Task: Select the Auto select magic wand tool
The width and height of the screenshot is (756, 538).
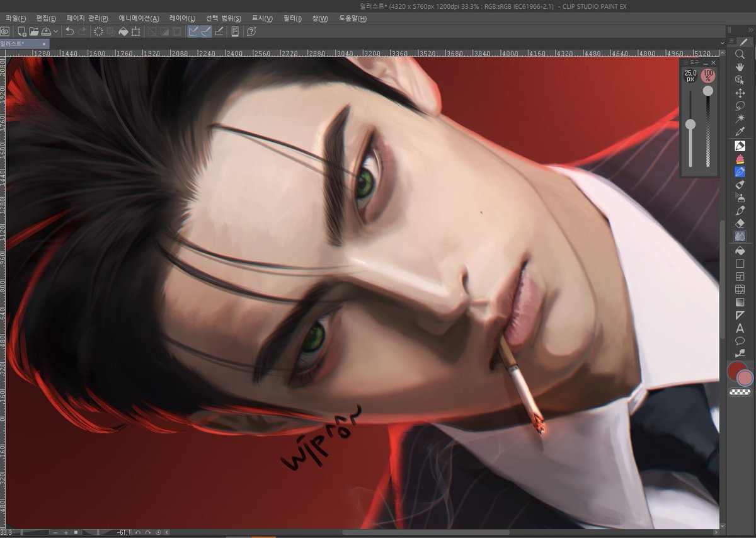Action: tap(740, 118)
